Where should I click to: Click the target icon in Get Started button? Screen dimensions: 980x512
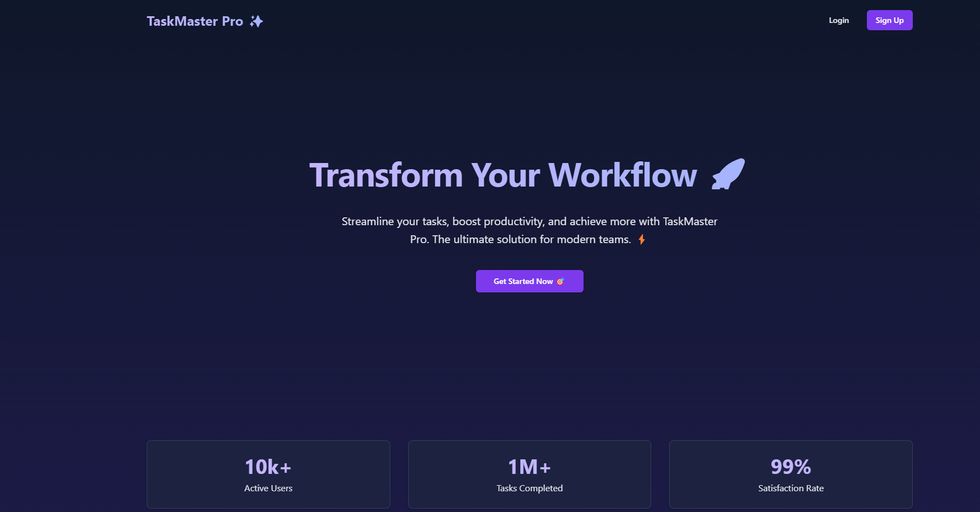point(560,281)
